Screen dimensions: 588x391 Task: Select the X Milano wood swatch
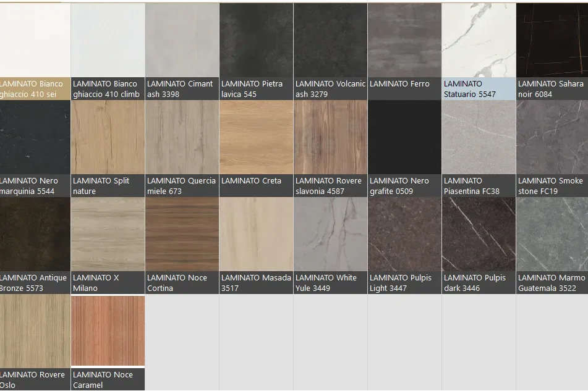point(108,234)
